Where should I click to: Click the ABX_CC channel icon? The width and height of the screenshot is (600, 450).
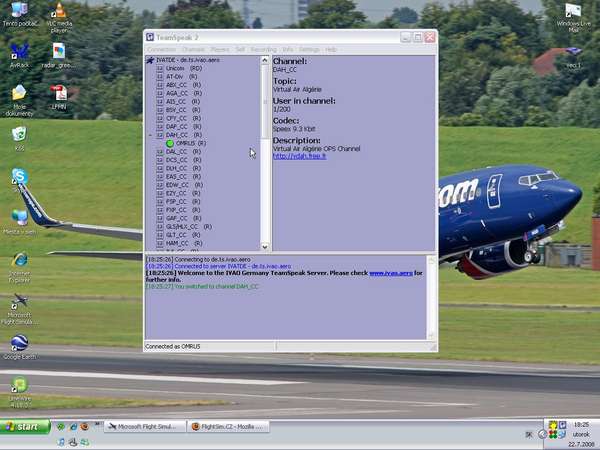(x=160, y=85)
